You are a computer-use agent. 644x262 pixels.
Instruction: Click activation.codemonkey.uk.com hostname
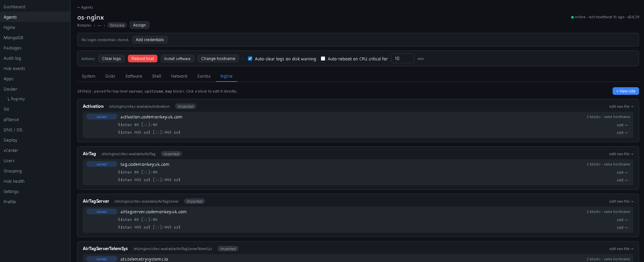coord(151,117)
